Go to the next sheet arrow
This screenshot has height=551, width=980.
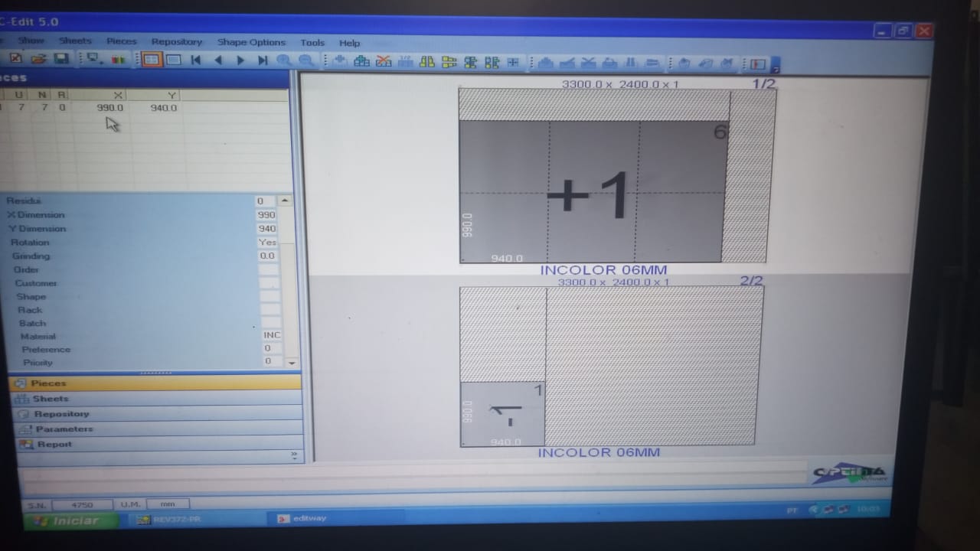pos(240,60)
